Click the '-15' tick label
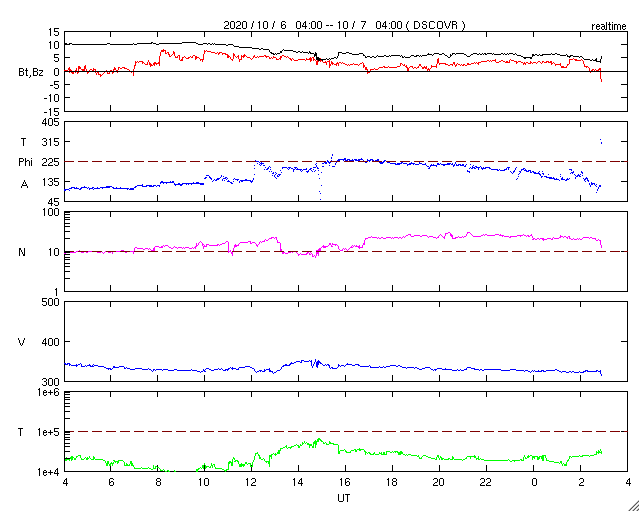This screenshot has width=640, height=512. pyautogui.click(x=51, y=111)
